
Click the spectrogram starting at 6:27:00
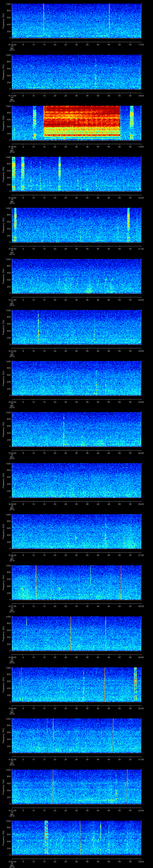77,582
